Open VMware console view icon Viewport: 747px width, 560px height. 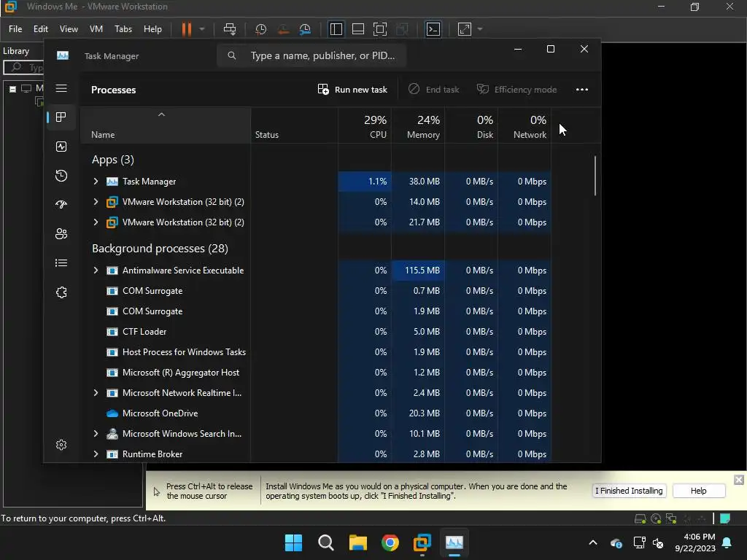433,29
